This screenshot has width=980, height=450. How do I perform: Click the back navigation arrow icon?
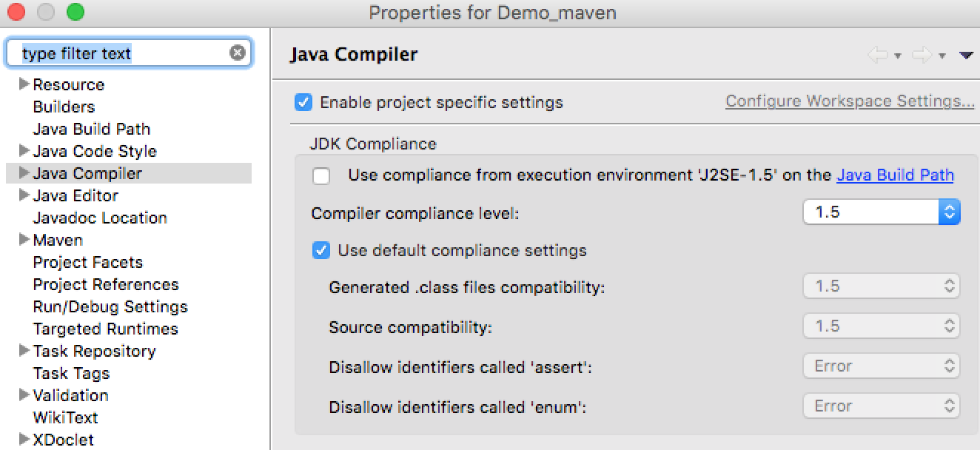[877, 55]
